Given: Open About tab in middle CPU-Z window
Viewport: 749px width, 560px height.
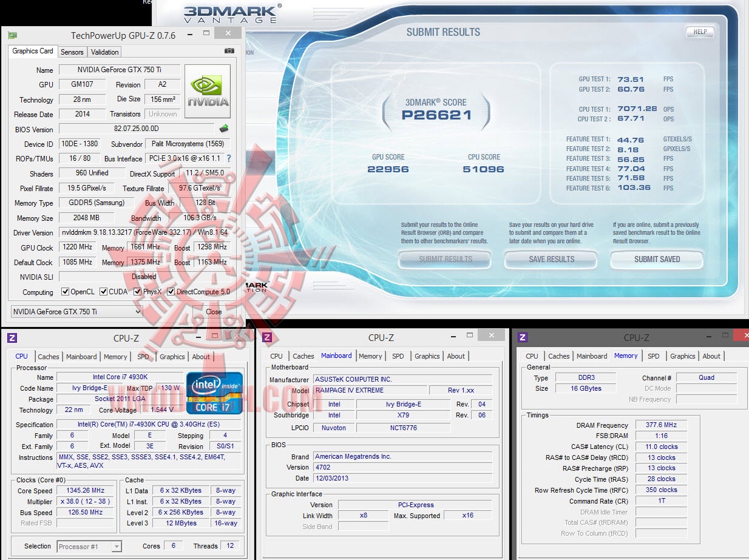Looking at the screenshot, I should click(x=456, y=356).
